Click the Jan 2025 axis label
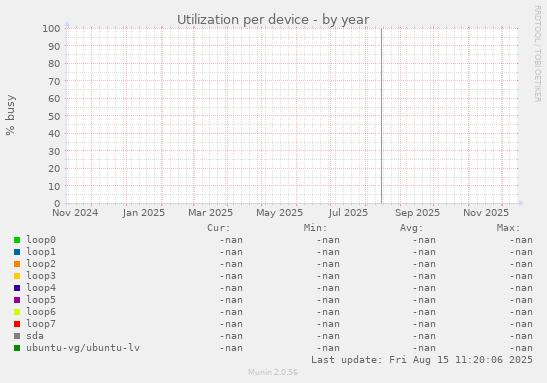Screen dimensions: 547x383 [x=144, y=213]
